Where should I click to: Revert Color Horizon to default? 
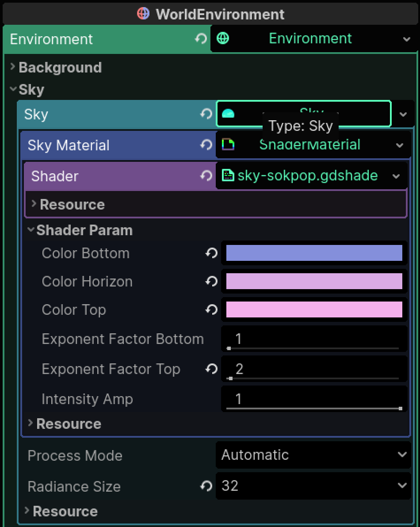(212, 281)
